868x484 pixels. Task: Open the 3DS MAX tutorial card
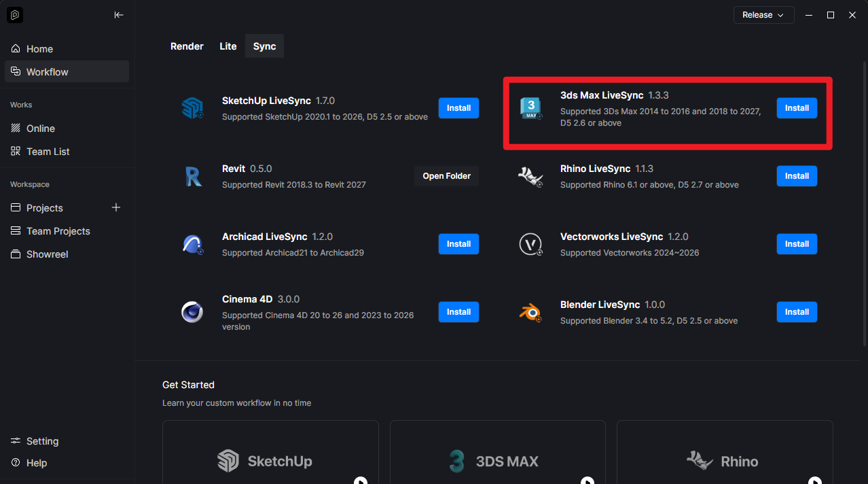[x=498, y=452]
